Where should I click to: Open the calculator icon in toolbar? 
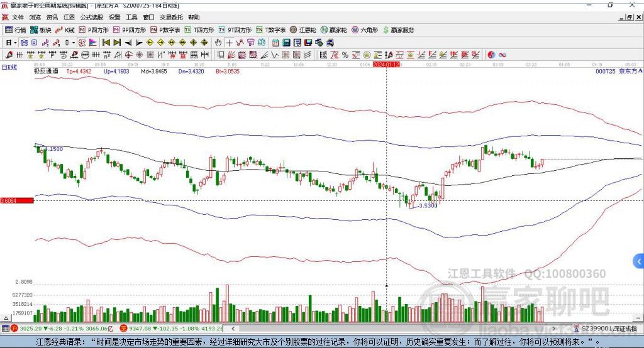(286, 43)
